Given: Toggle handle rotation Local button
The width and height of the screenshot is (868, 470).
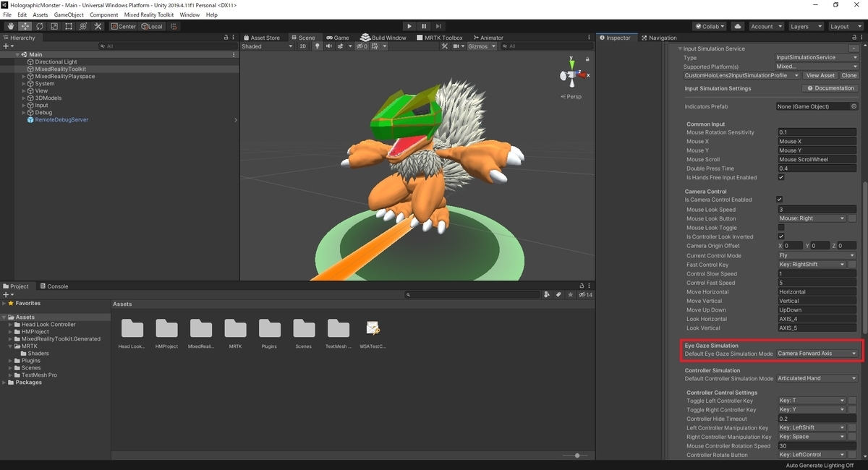Looking at the screenshot, I should [153, 26].
